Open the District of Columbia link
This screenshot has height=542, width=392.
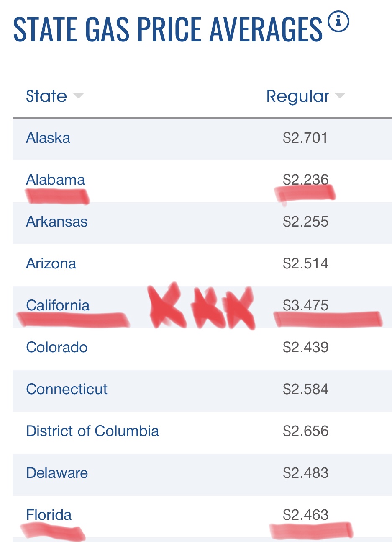coord(92,431)
